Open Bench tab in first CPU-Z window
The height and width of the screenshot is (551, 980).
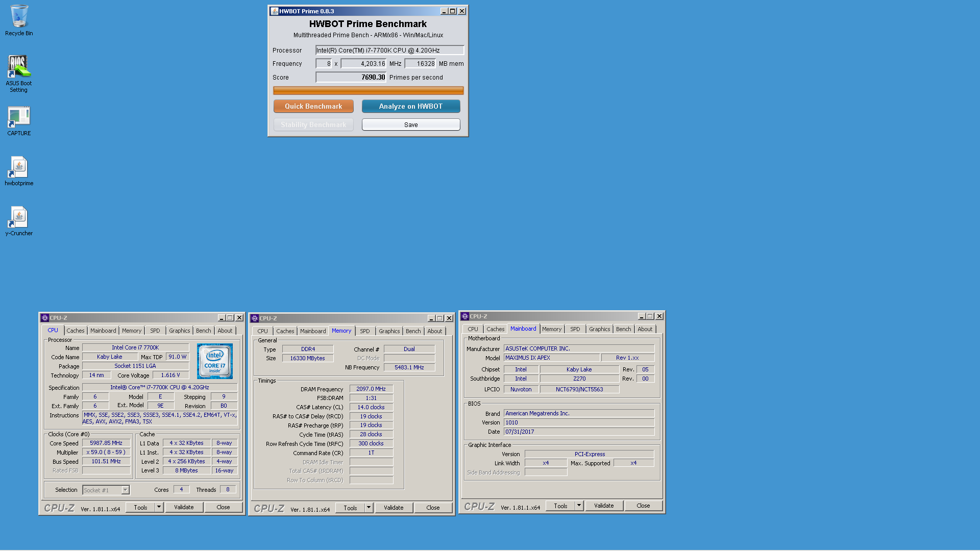pos(204,331)
